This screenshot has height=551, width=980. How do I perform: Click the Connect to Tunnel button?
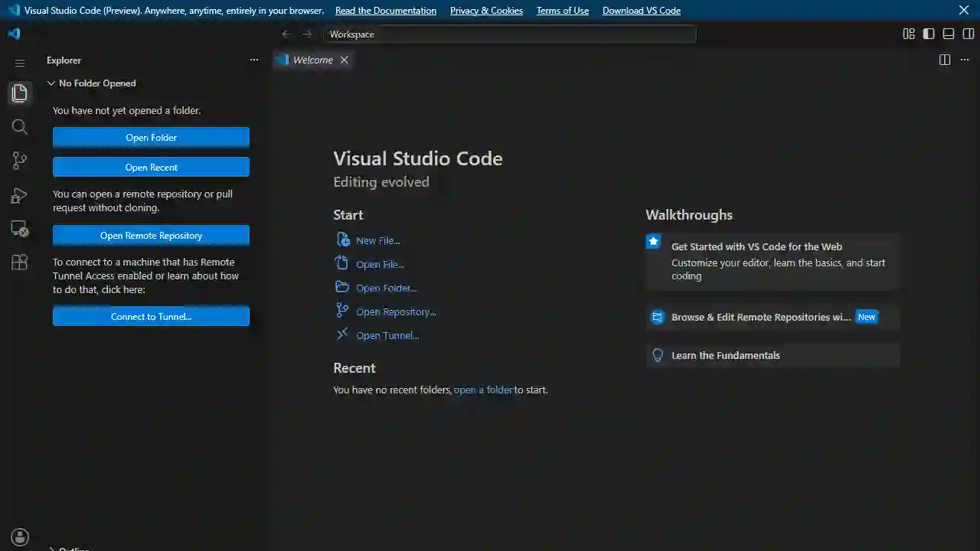(x=151, y=316)
